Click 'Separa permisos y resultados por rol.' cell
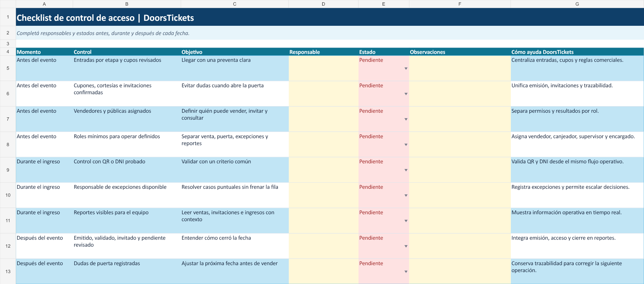This screenshot has width=644, height=284. tap(577, 119)
